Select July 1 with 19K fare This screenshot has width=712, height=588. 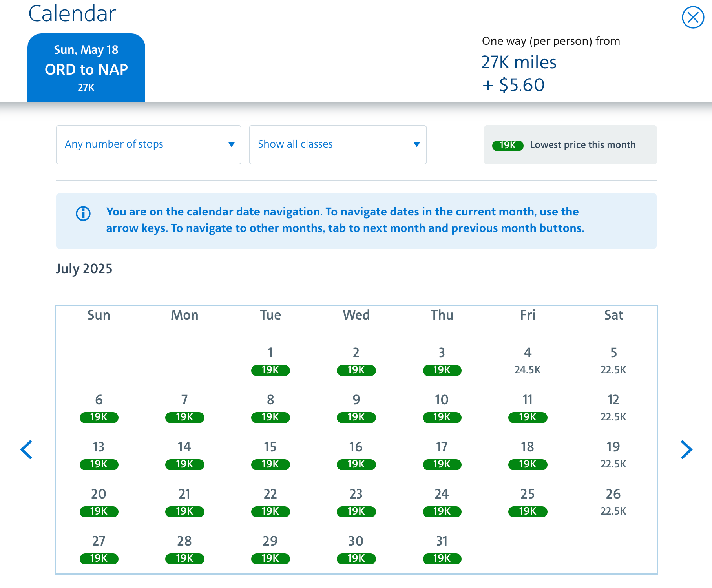270,361
